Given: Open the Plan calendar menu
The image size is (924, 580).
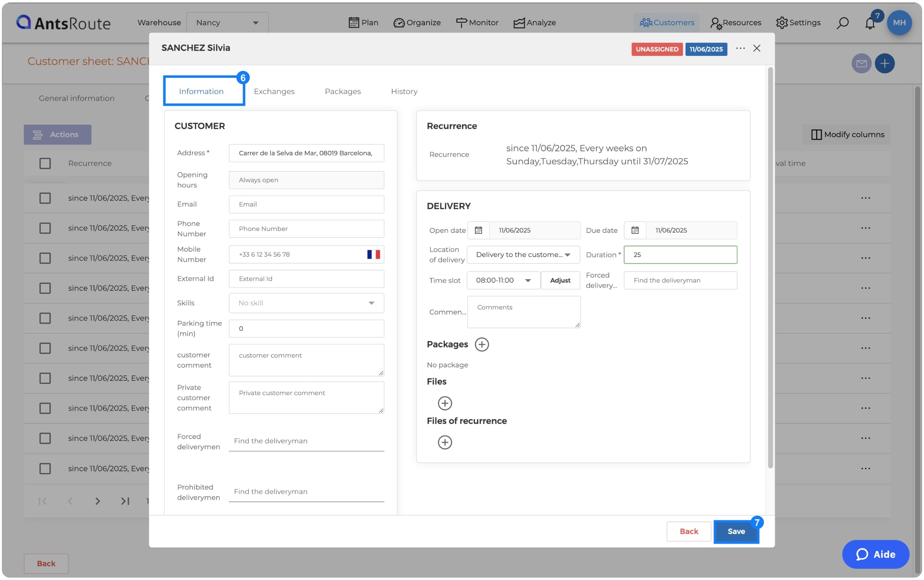Looking at the screenshot, I should pyautogui.click(x=363, y=22).
